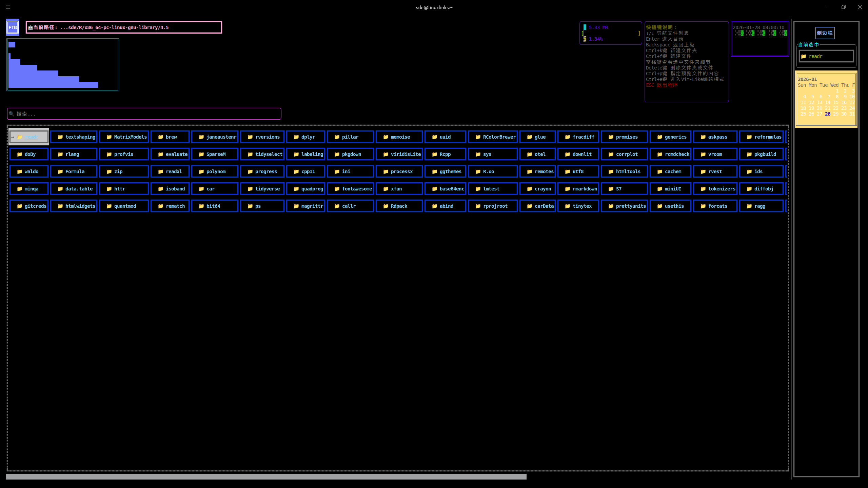
Task: Click the folder icon beside Rcpp
Action: coord(435,154)
